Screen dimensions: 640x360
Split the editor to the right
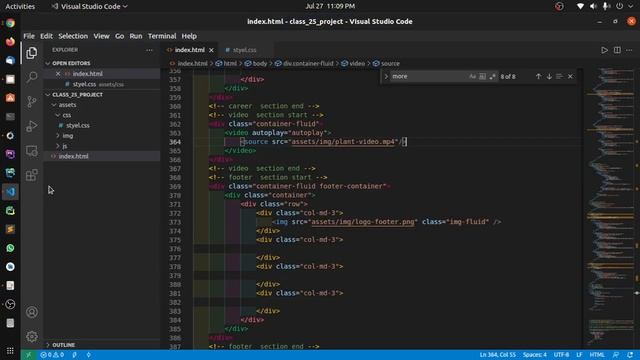click(617, 50)
